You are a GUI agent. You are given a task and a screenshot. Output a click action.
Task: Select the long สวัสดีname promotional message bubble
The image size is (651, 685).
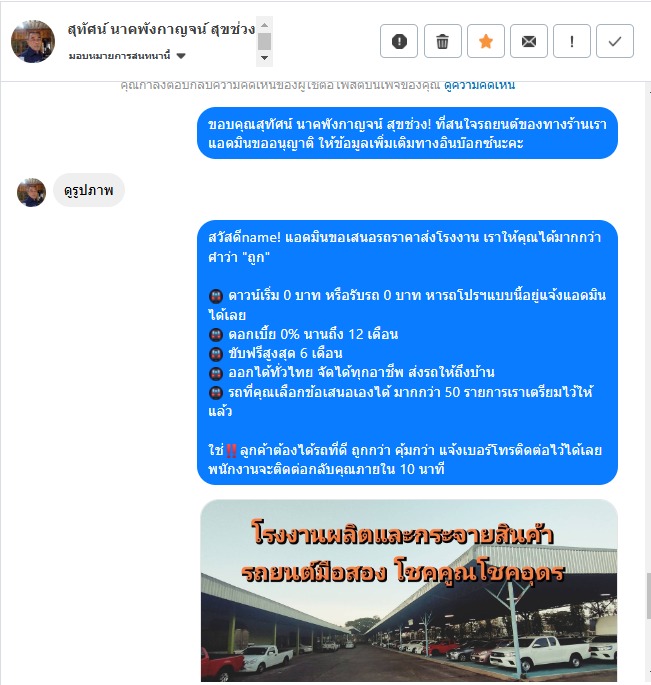tap(407, 353)
